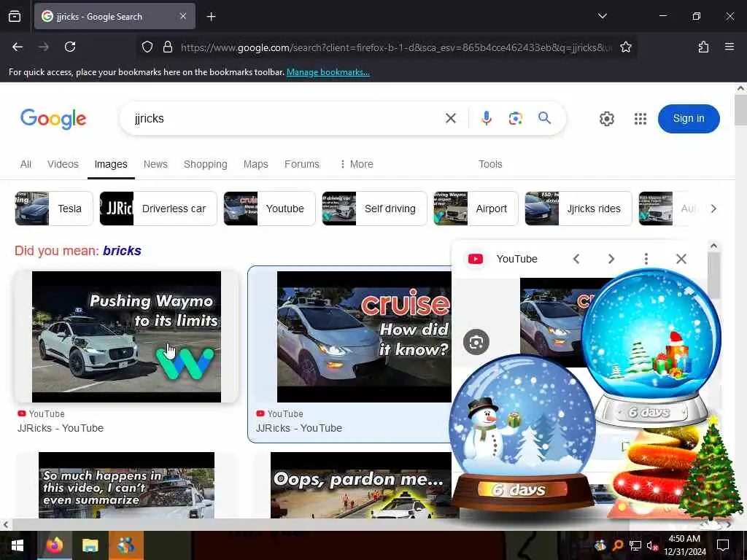The height and width of the screenshot is (560, 747).
Task: Open Windows Start menu
Action: coord(18,545)
